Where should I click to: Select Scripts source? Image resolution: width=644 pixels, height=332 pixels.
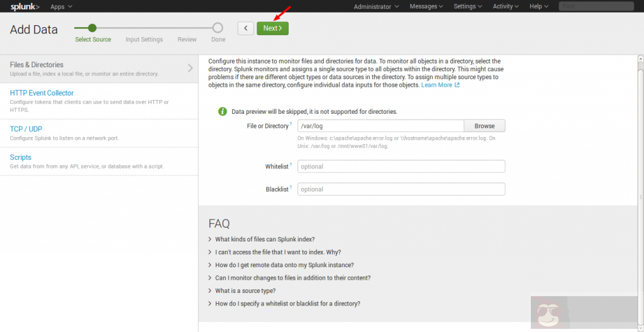pyautogui.click(x=99, y=162)
